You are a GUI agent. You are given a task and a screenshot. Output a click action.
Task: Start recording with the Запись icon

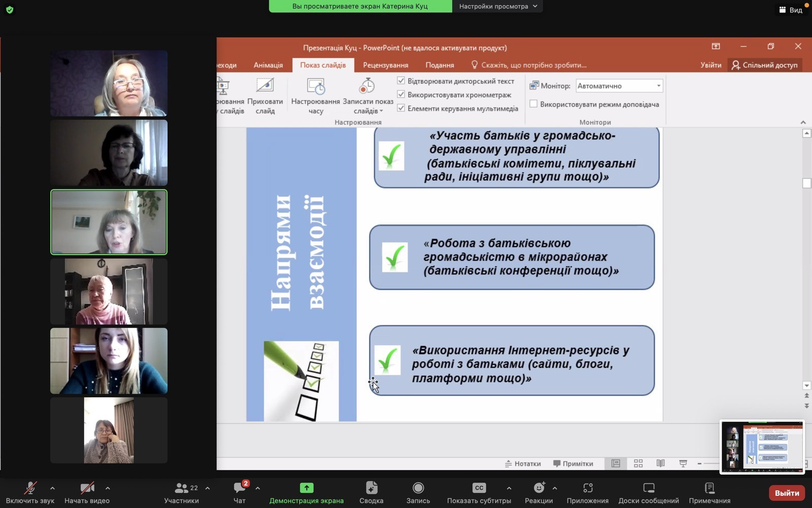coord(418,488)
